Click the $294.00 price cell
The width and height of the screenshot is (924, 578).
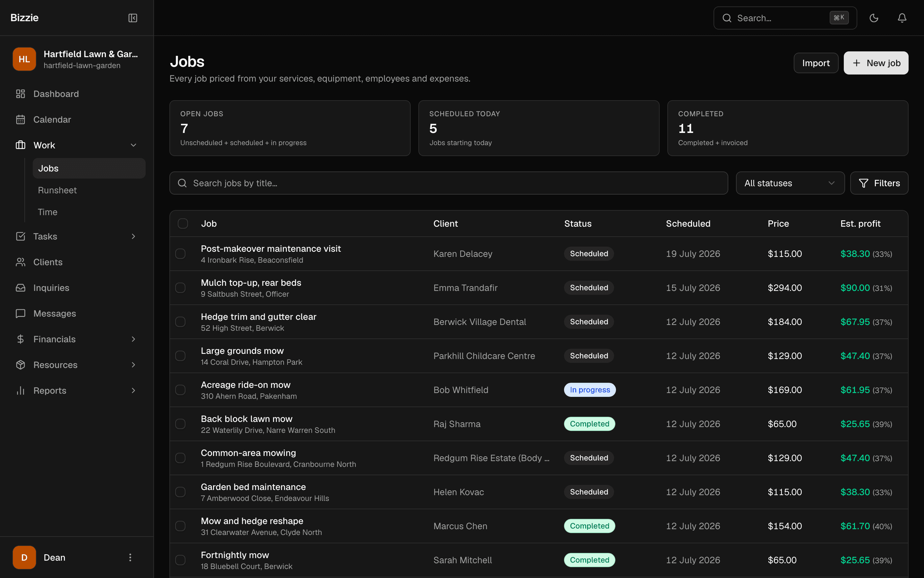point(785,288)
